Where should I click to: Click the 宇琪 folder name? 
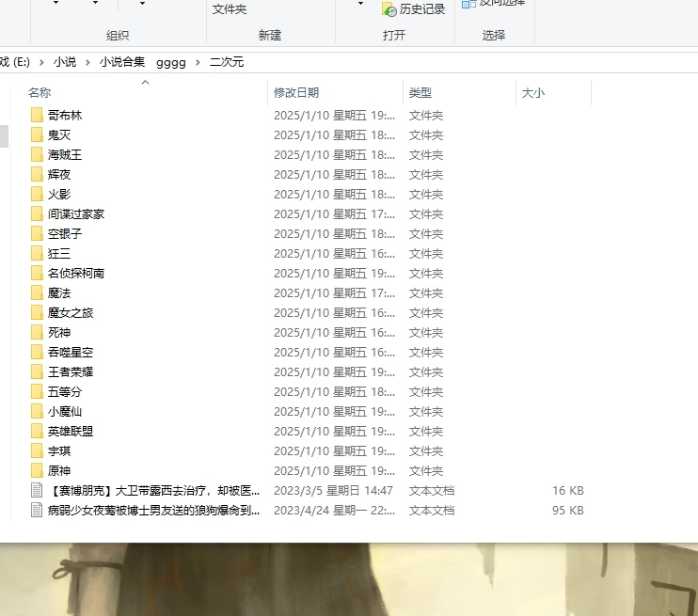pos(59,450)
